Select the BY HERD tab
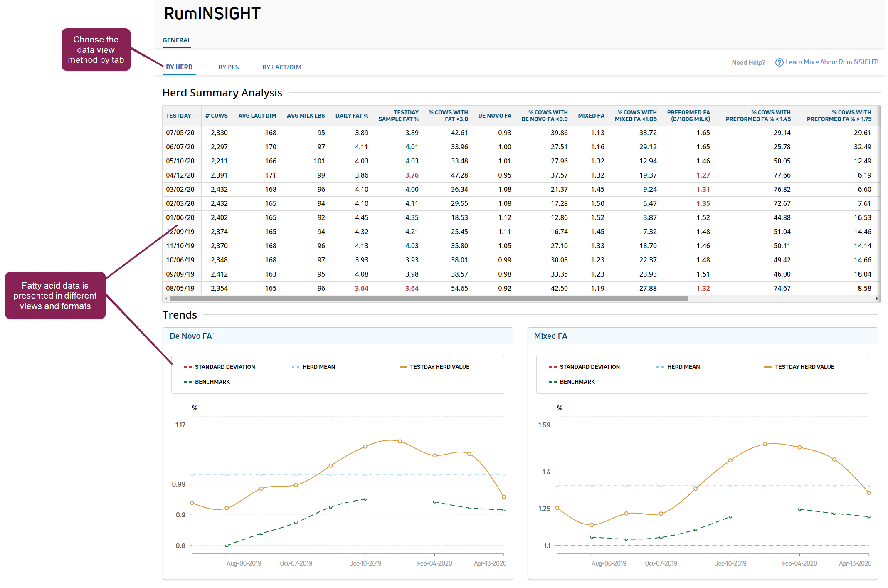 [179, 67]
